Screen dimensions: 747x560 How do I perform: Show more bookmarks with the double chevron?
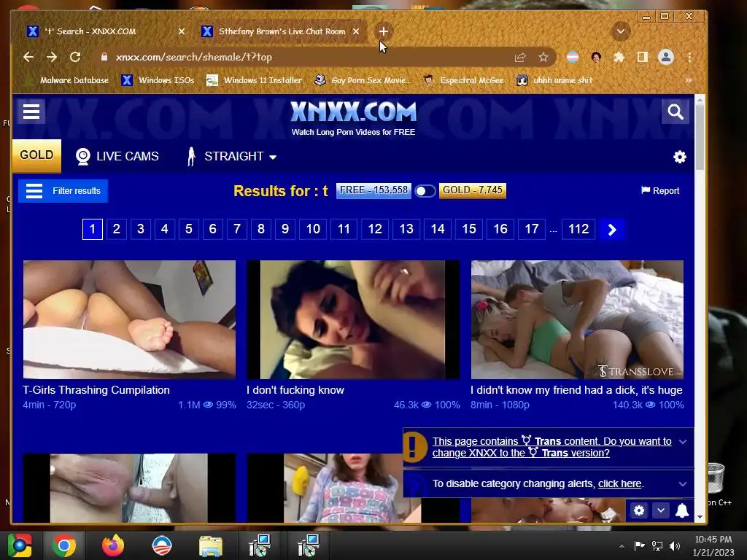tap(689, 80)
